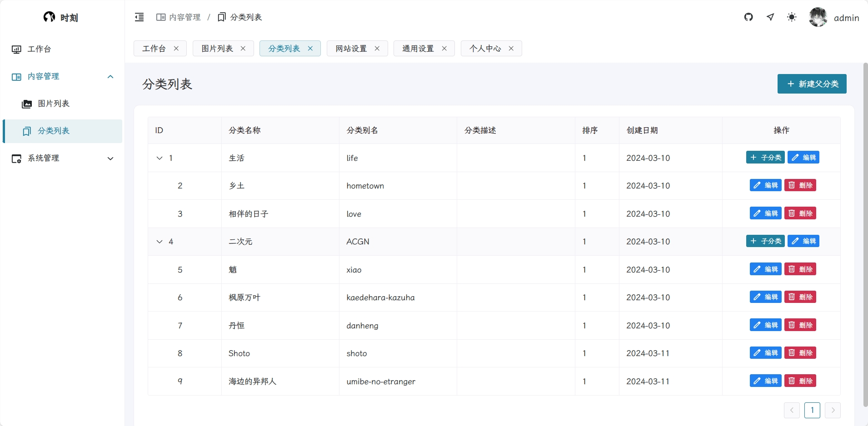The width and height of the screenshot is (868, 426).
Task: Toggle light/dark theme sun icon
Action: [x=792, y=17]
